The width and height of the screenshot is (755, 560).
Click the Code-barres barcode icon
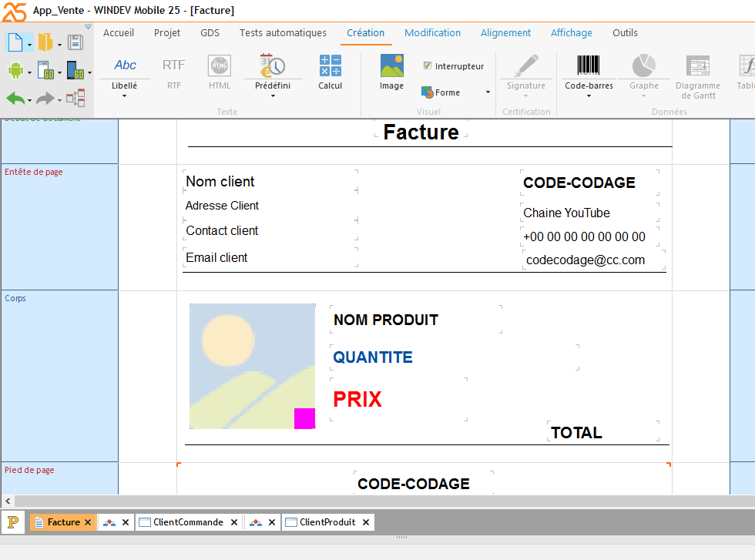tap(589, 65)
